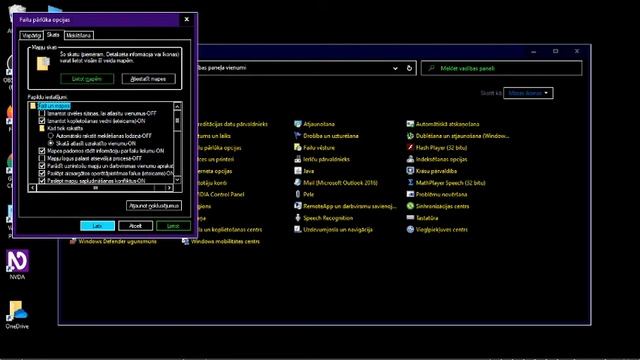Open Automātiskā atskaņošana item

[x=443, y=124]
